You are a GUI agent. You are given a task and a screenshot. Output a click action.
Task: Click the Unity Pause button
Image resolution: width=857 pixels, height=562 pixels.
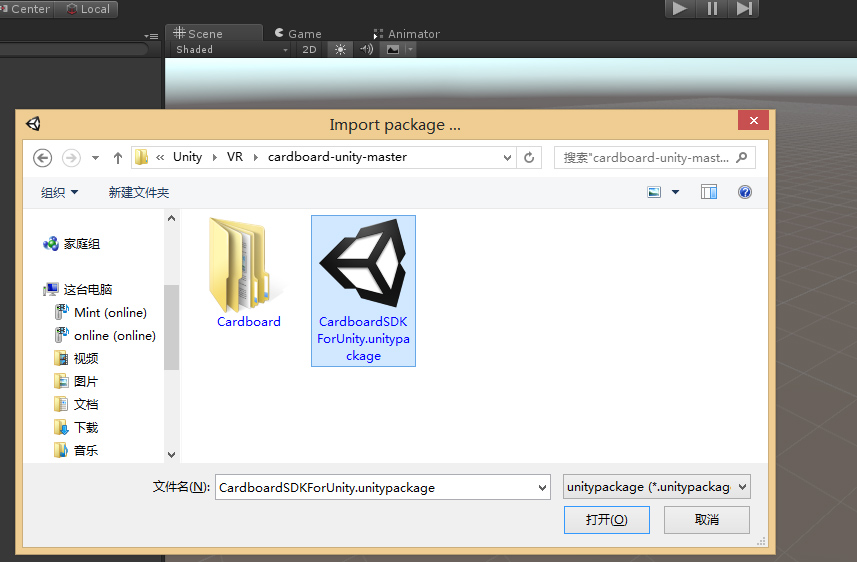712,8
